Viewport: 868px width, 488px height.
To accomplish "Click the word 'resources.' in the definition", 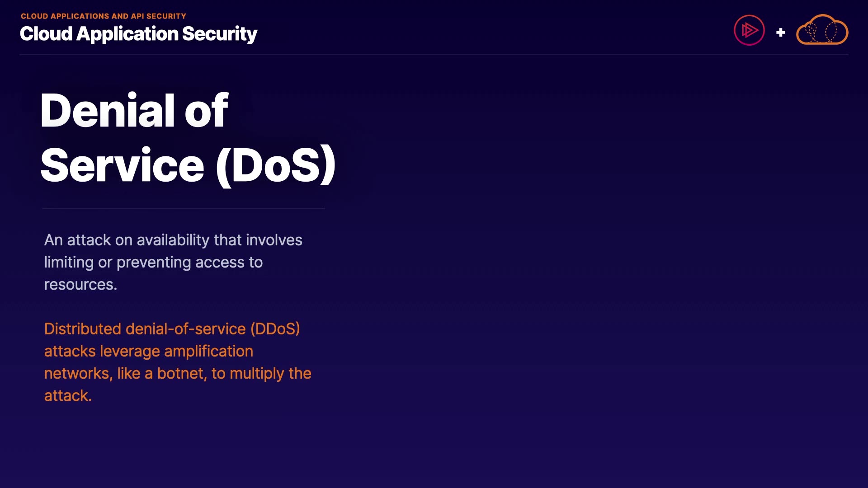I will click(80, 285).
